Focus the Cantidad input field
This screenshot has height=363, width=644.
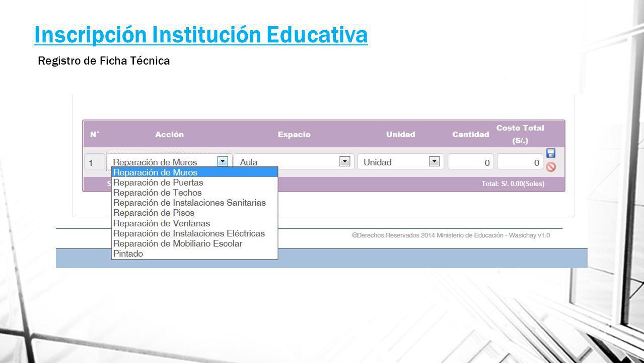[x=470, y=162]
